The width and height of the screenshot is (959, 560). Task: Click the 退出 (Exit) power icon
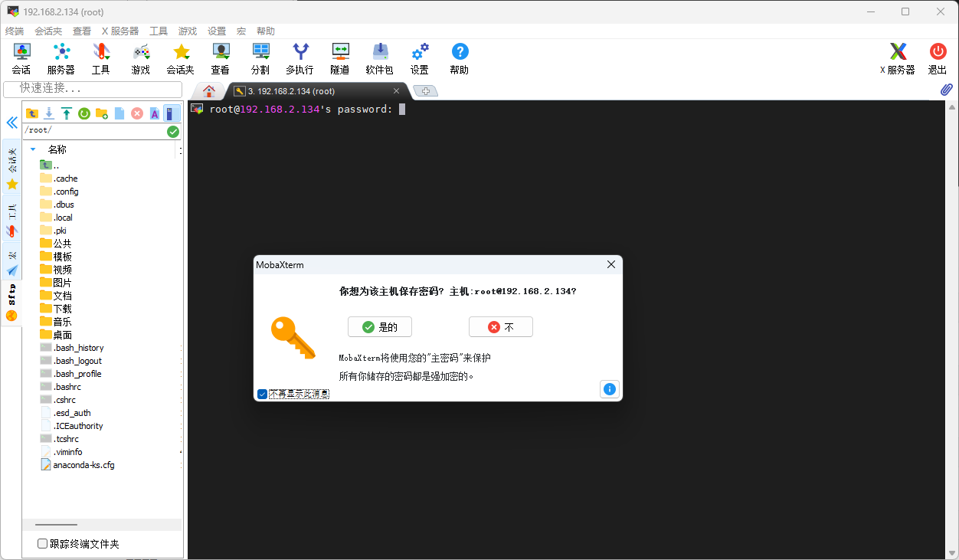click(938, 58)
